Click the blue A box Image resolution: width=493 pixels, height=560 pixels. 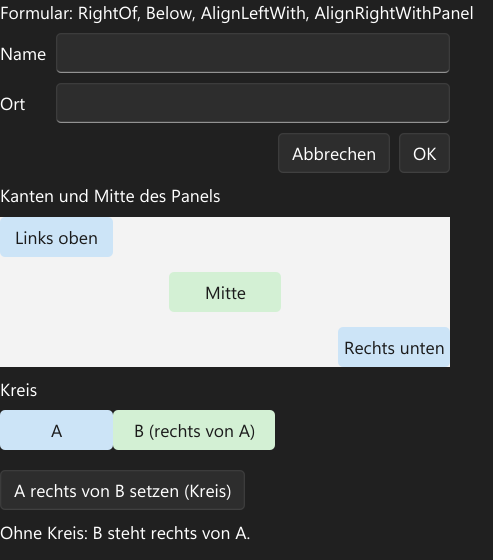click(56, 430)
